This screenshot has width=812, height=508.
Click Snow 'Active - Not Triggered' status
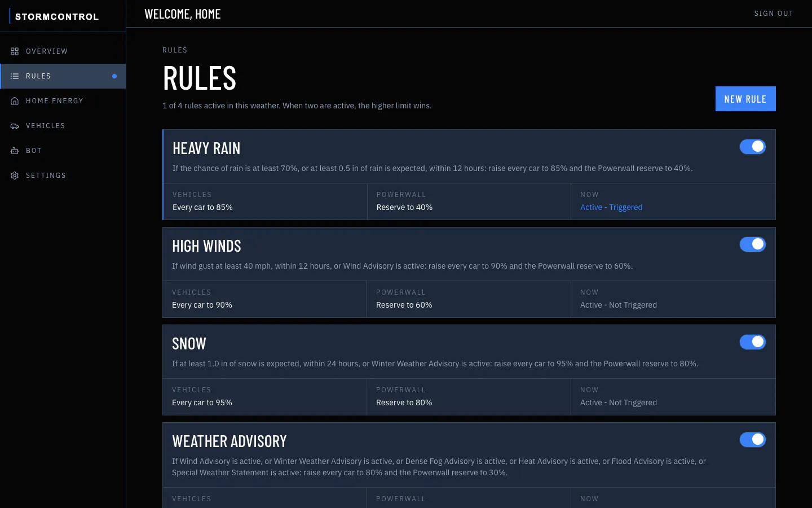(619, 402)
